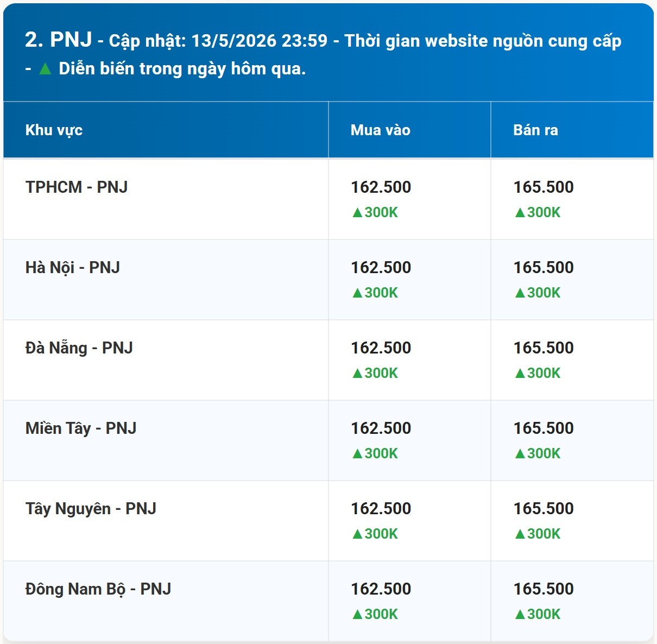Click the Đông Nam Bộ - PNJ row label

pos(98,589)
